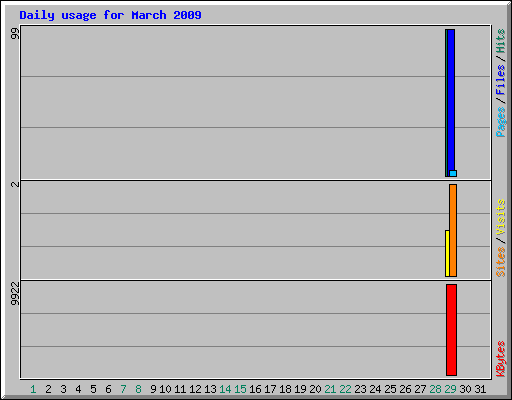This screenshot has width=512, height=400.
Task: Click day "31" on the x-axis
Action: pyautogui.click(x=480, y=389)
